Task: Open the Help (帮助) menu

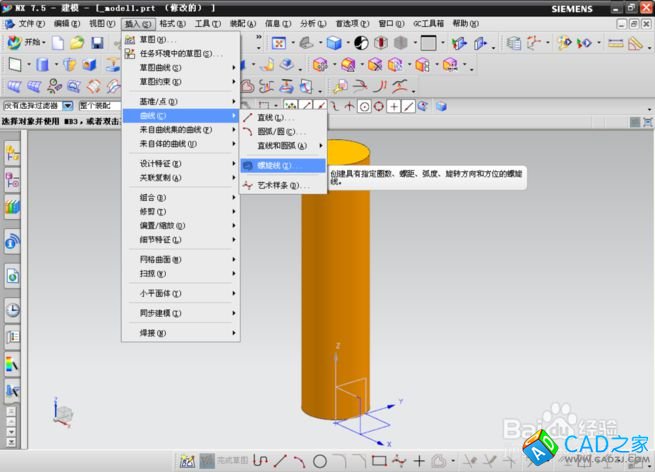Action: click(465, 22)
